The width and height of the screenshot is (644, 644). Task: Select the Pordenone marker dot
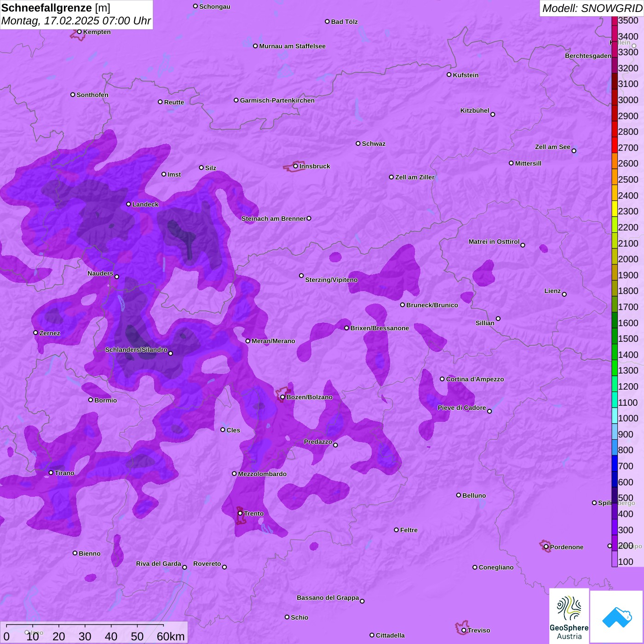pyautogui.click(x=546, y=547)
